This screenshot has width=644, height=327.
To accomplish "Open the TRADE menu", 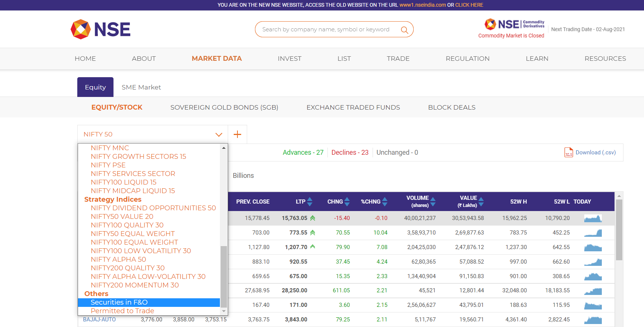I will coord(398,59).
